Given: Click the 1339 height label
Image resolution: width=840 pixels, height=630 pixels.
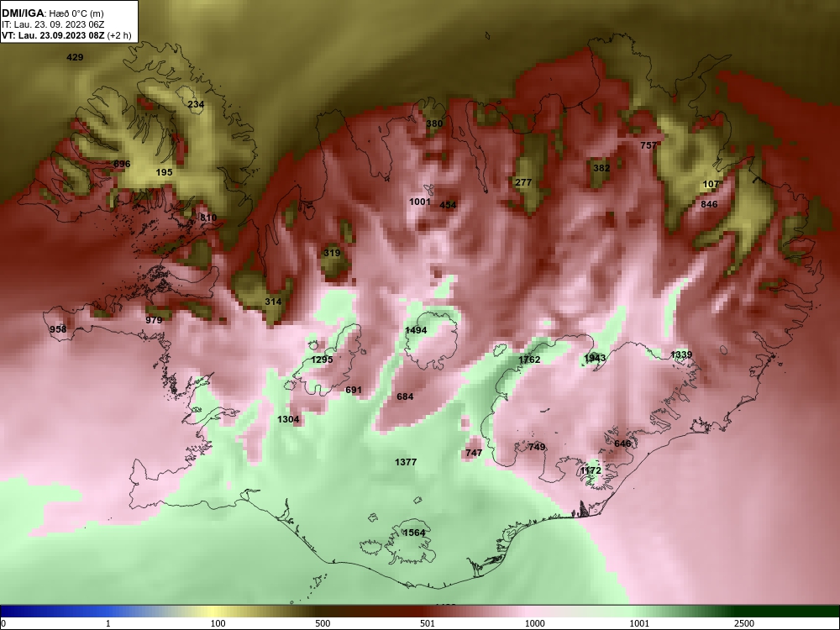Looking at the screenshot, I should tap(681, 354).
